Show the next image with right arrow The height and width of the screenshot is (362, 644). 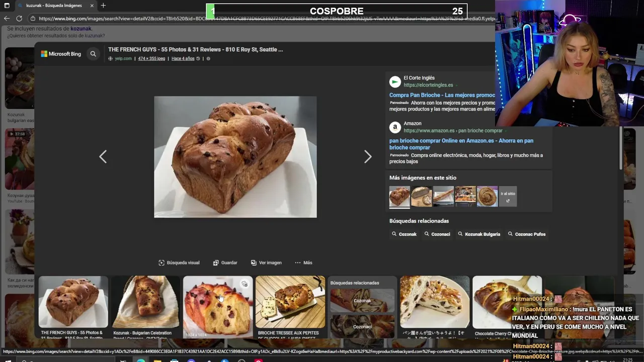pyautogui.click(x=368, y=157)
